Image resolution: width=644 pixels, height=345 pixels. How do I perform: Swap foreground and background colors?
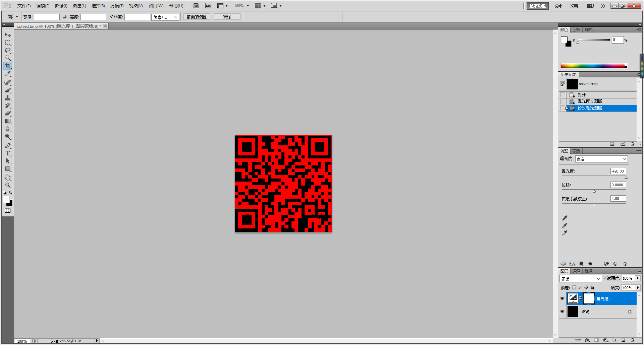(x=11, y=193)
